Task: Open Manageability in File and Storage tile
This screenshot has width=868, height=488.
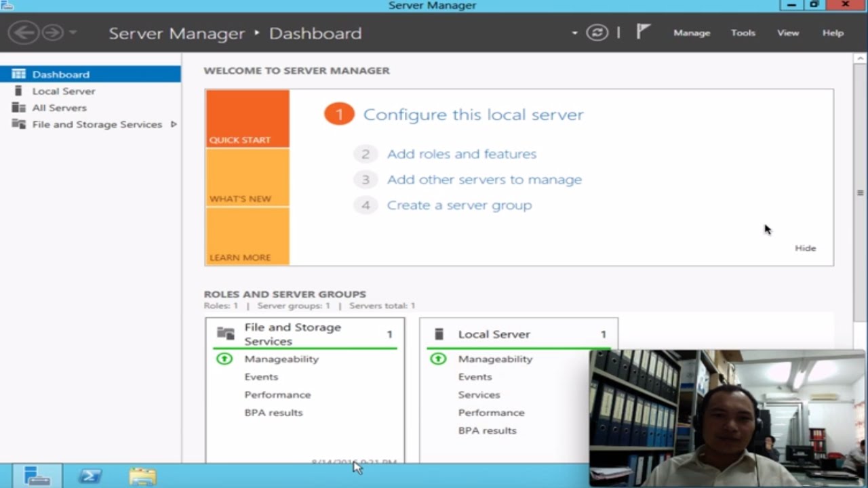Action: pos(281,359)
